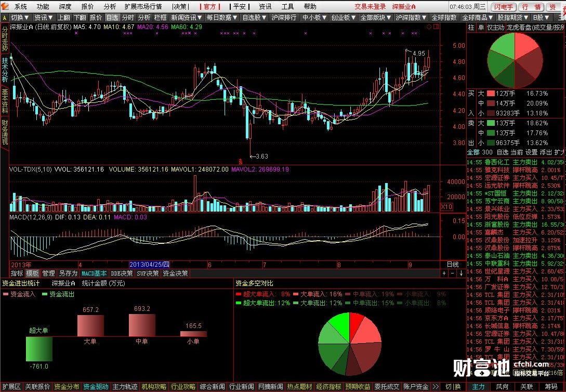Open the 帮助 menu

coord(310,6)
